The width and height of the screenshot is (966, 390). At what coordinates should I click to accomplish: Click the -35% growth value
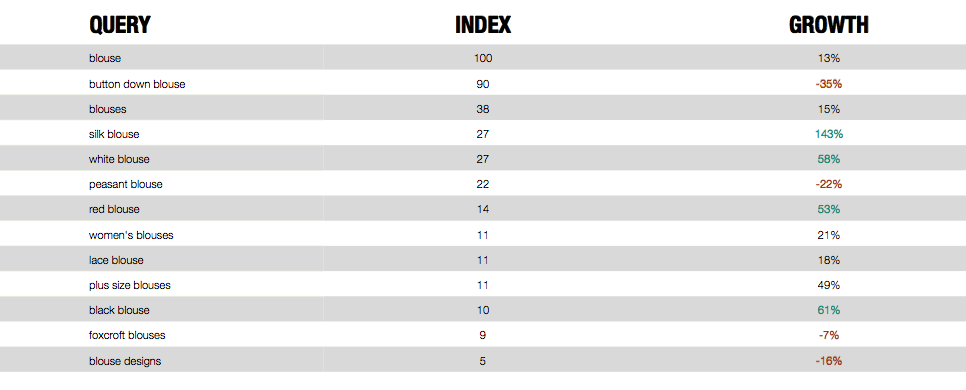(x=829, y=84)
